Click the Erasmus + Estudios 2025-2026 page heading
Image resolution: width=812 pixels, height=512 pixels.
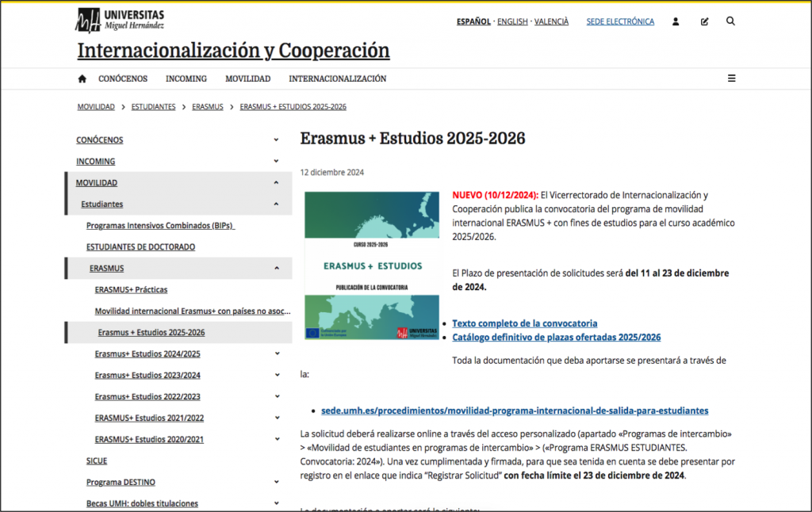coord(412,138)
